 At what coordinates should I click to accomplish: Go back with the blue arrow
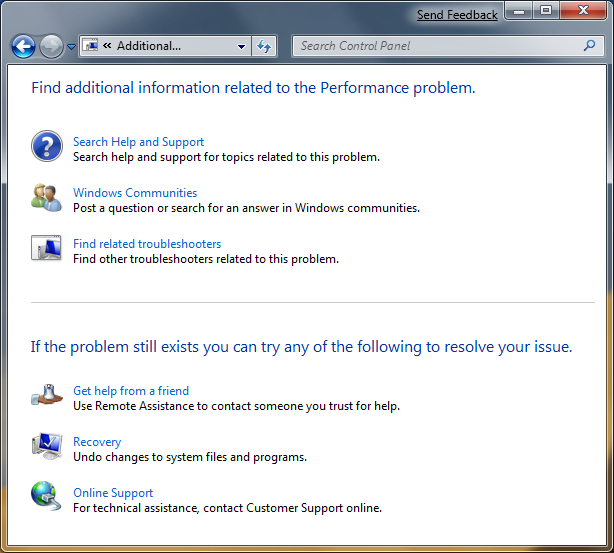point(23,46)
